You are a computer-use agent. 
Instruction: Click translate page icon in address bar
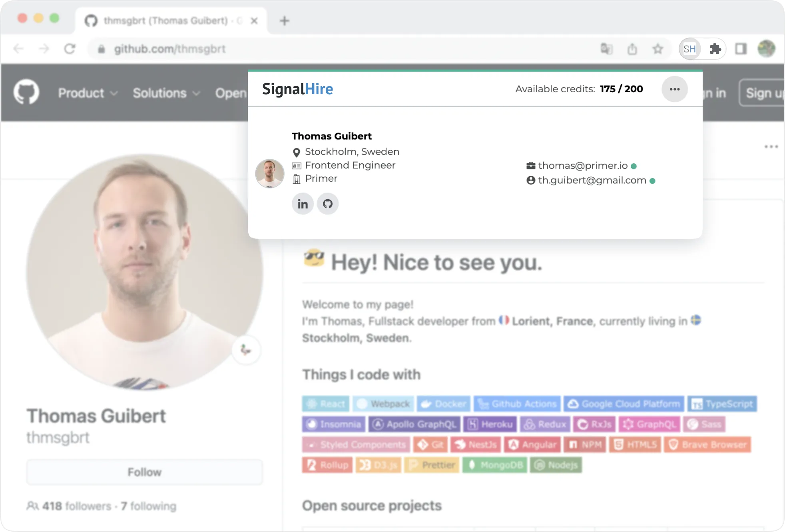tap(606, 49)
